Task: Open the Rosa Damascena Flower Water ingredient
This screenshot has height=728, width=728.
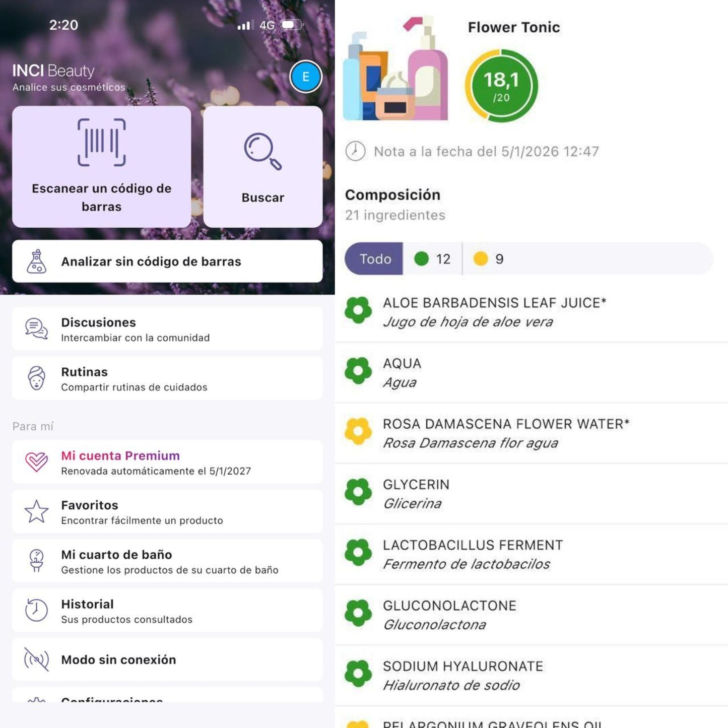Action: pyautogui.click(x=532, y=433)
